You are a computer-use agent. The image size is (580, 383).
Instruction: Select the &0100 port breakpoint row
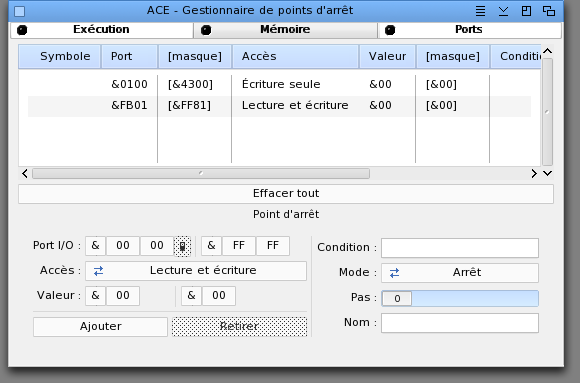click(279, 84)
